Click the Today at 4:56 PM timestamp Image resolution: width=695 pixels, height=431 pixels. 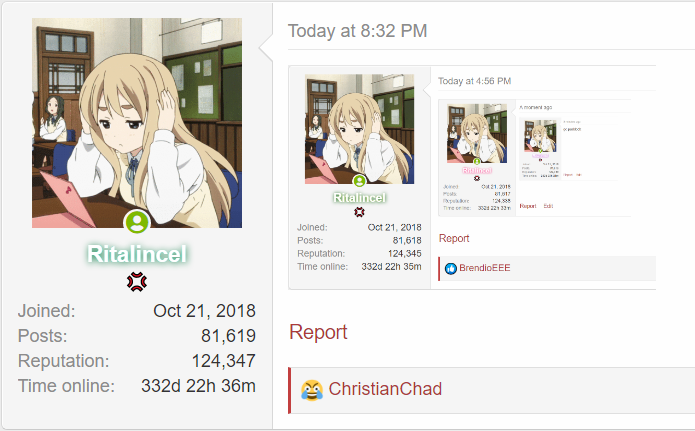[x=474, y=81]
